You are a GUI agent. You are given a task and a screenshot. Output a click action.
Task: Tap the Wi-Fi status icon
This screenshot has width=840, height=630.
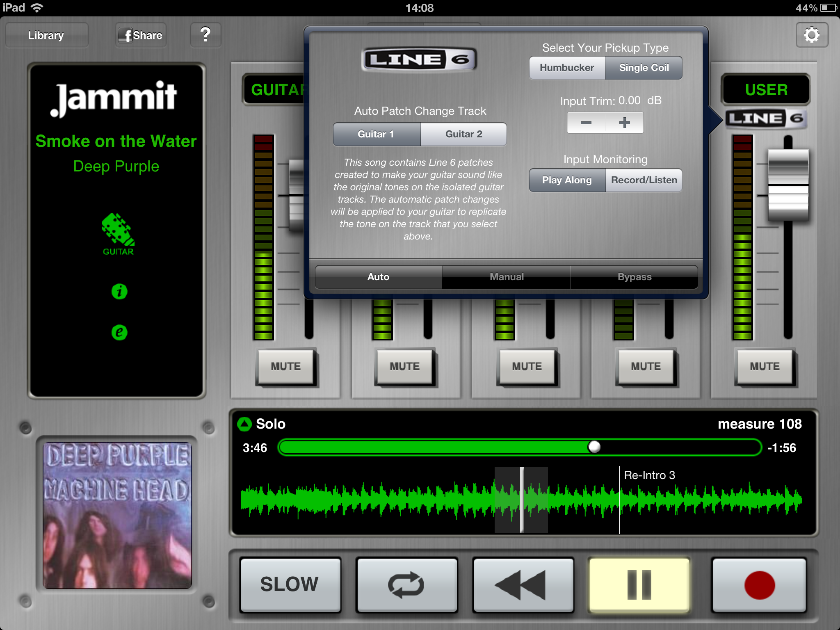coord(37,7)
